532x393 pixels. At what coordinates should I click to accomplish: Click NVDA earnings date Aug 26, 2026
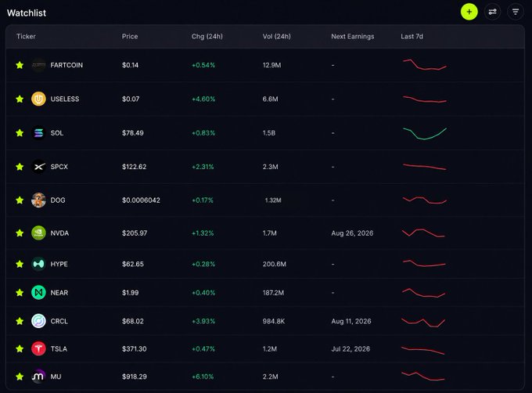pos(352,233)
